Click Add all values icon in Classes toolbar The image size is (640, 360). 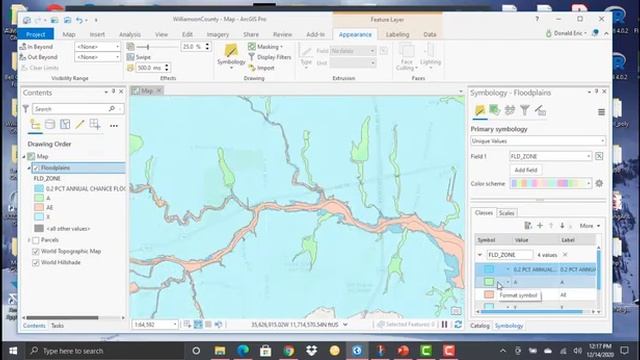[x=528, y=226]
